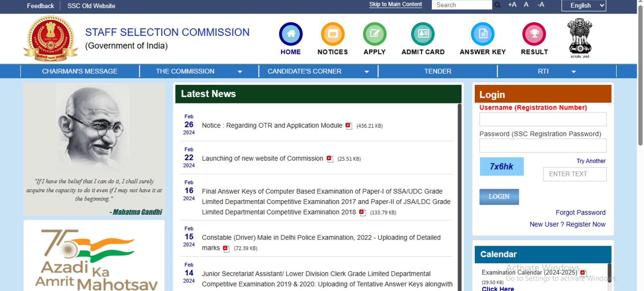
Task: Open the Tender menu item
Action: click(438, 71)
